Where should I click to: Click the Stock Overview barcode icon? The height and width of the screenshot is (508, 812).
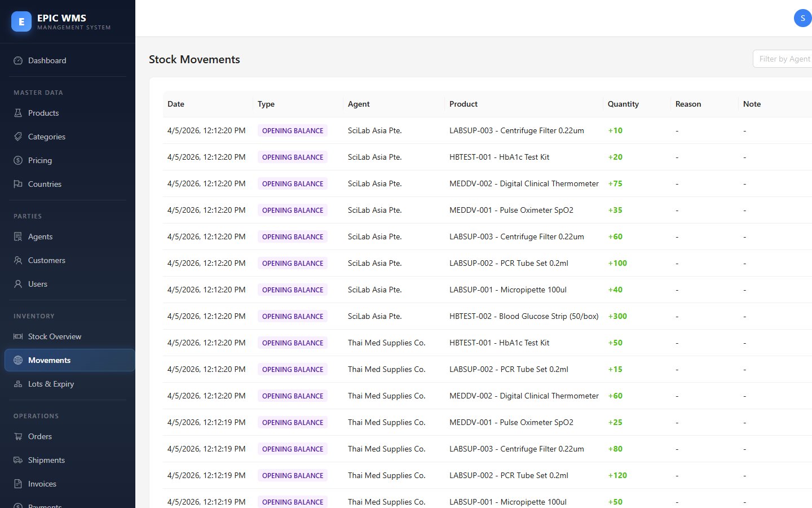[x=18, y=336]
